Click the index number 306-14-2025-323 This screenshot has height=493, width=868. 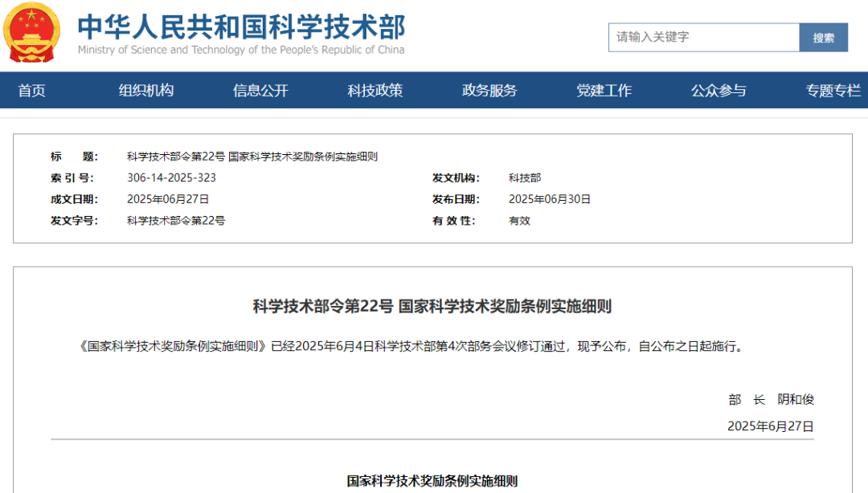[x=171, y=178]
